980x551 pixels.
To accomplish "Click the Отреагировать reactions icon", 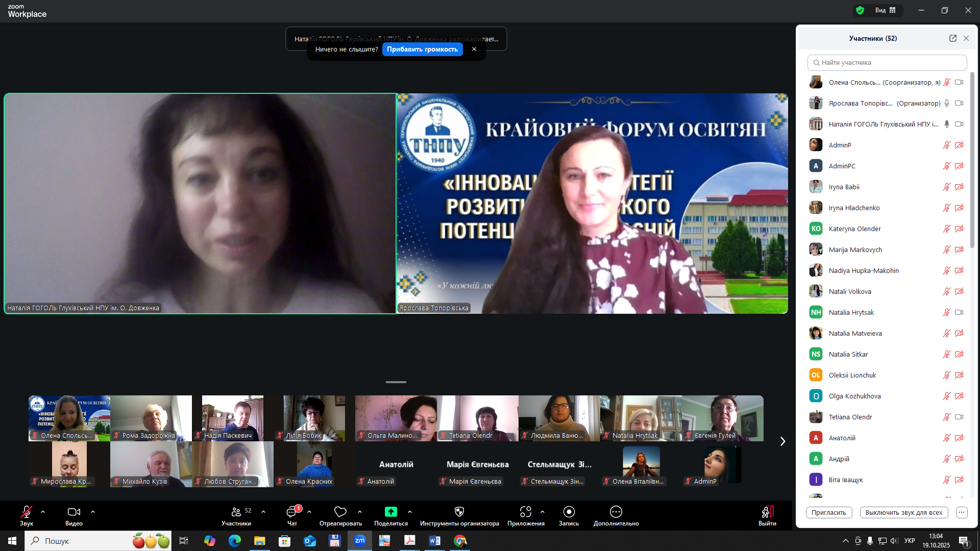I will coord(340,513).
